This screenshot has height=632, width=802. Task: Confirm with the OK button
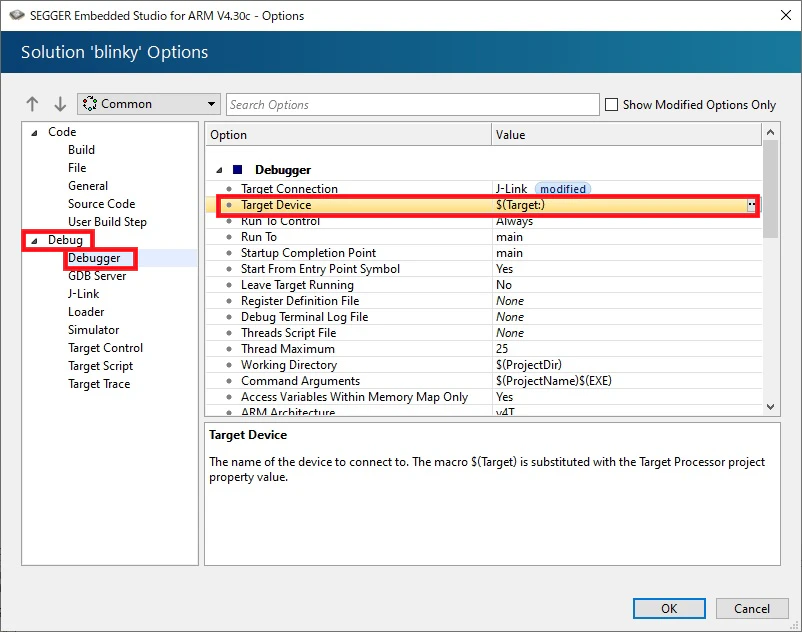669,608
